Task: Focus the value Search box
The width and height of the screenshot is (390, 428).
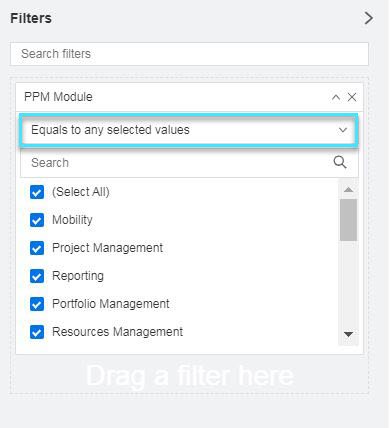Action: pyautogui.click(x=189, y=163)
